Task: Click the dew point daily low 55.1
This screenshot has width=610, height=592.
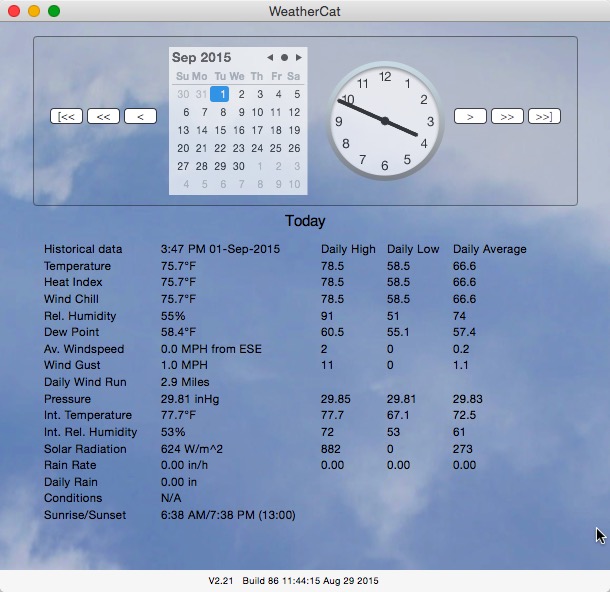Action: tap(398, 332)
